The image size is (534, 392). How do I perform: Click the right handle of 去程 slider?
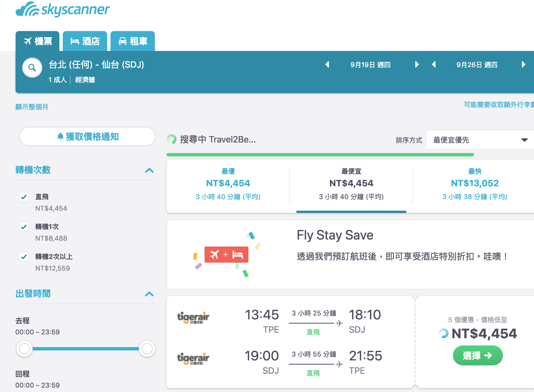[147, 349]
